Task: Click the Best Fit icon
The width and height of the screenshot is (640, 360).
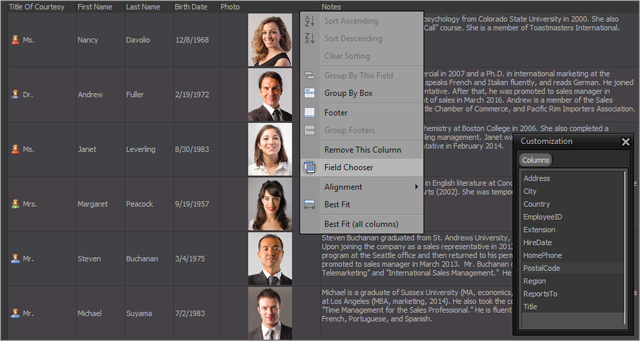Action: click(x=309, y=204)
